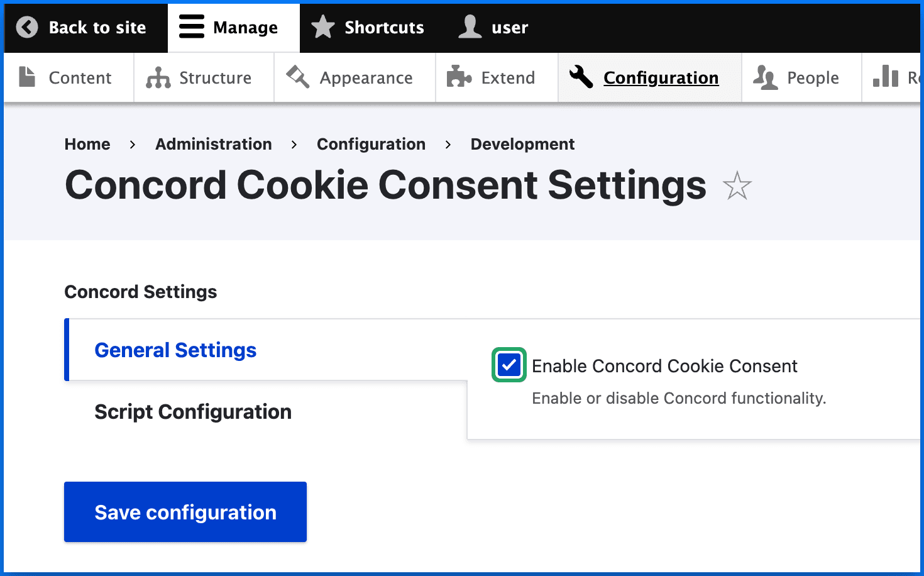This screenshot has height=576, width=924.
Task: Click the Appearance paintbrush icon
Action: tap(298, 77)
